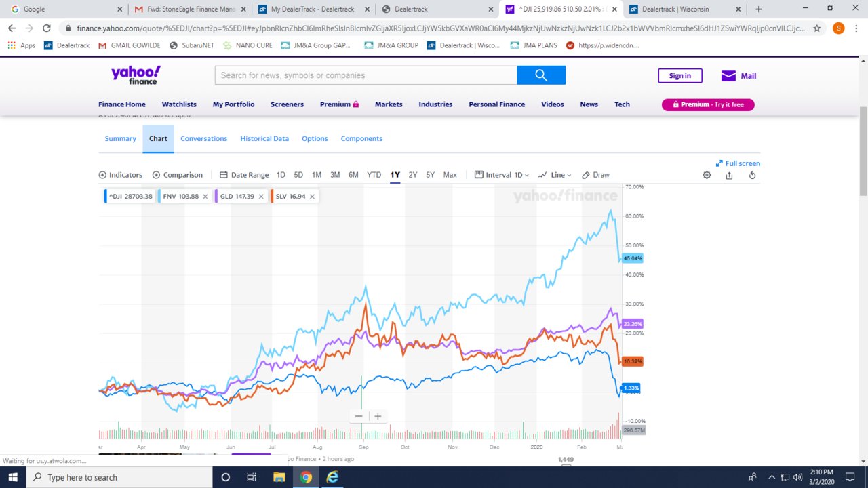Click the Sign in button
The height and width of the screenshot is (488, 868).
680,76
